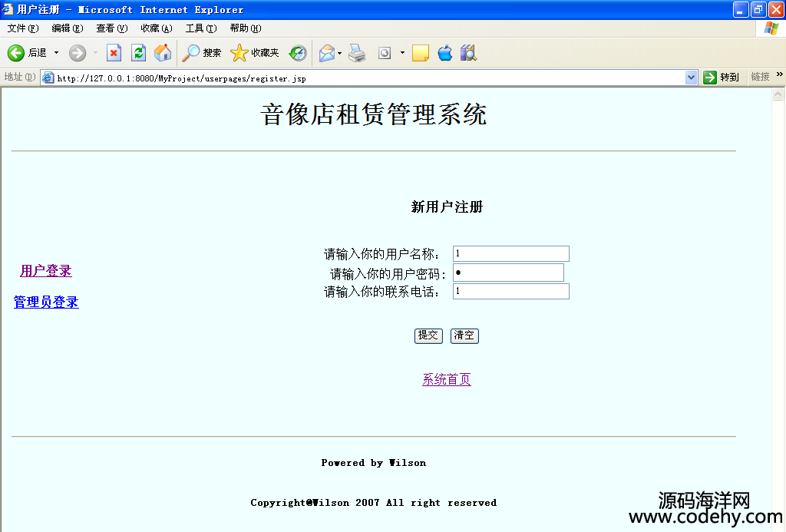This screenshot has height=532, width=786.
Task: Open the 编辑(E) menu
Action: 68,28
